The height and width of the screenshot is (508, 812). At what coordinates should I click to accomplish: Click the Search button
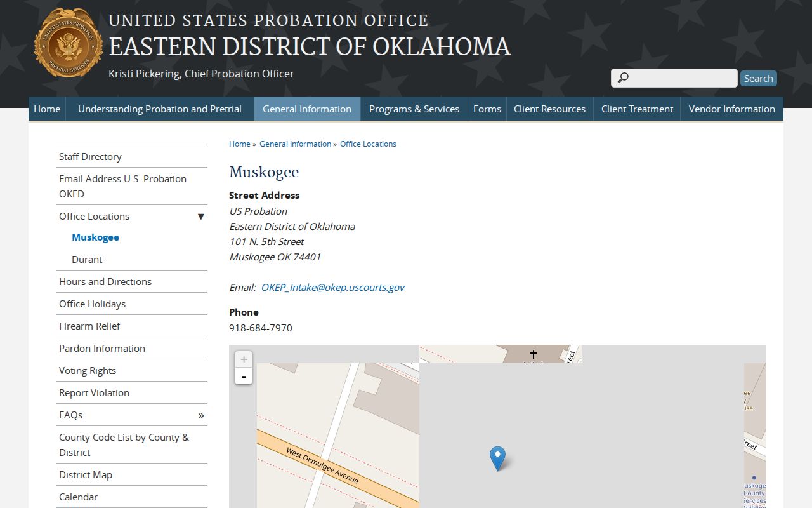tap(759, 78)
